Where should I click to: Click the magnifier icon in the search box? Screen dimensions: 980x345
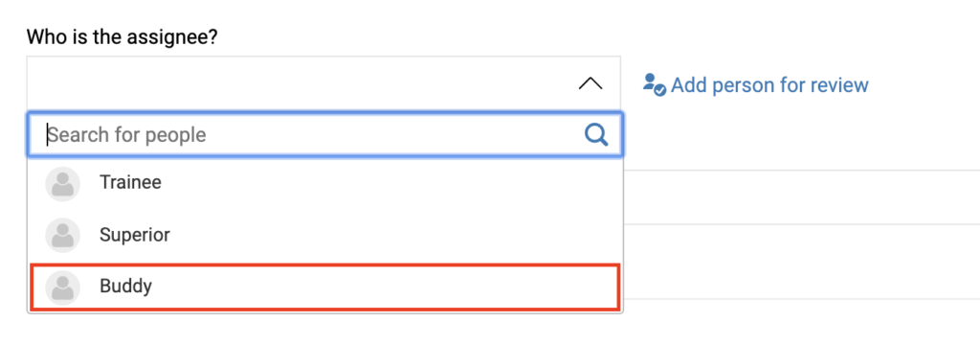(x=596, y=134)
